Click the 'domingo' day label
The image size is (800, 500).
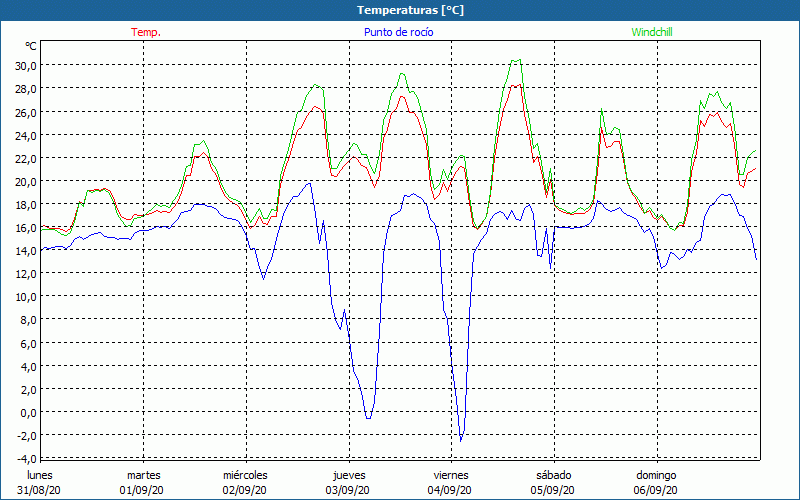click(x=656, y=475)
